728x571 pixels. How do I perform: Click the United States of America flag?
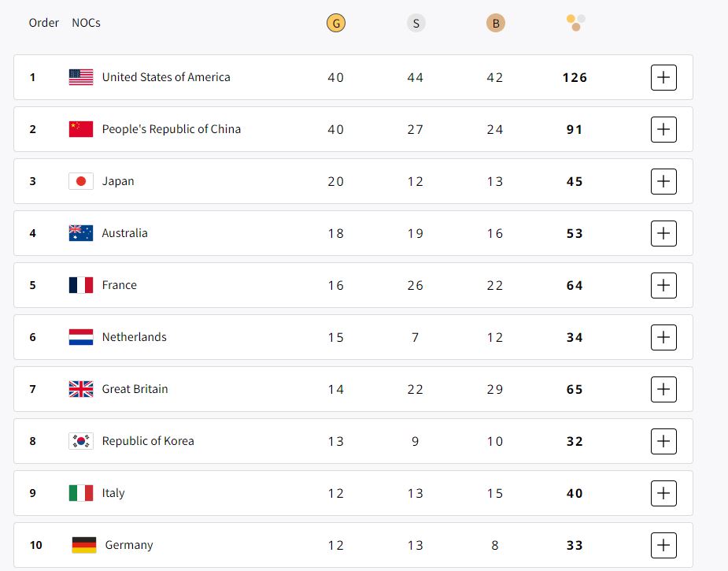pyautogui.click(x=81, y=77)
